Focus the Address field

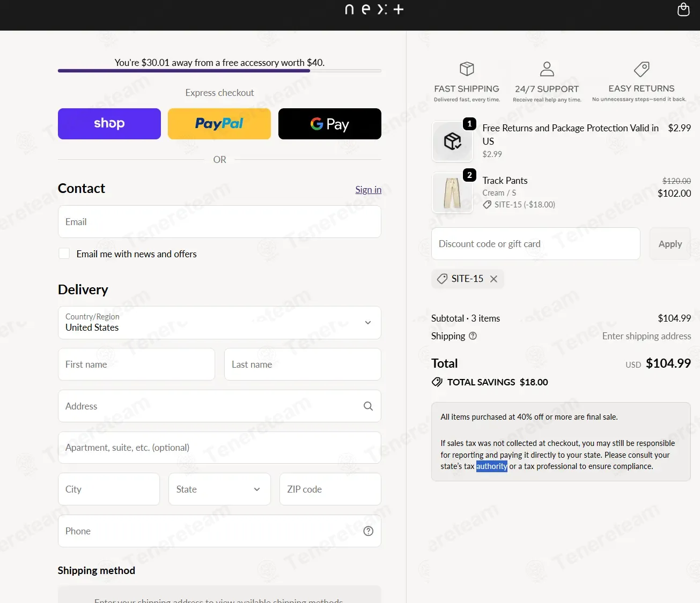pos(219,406)
